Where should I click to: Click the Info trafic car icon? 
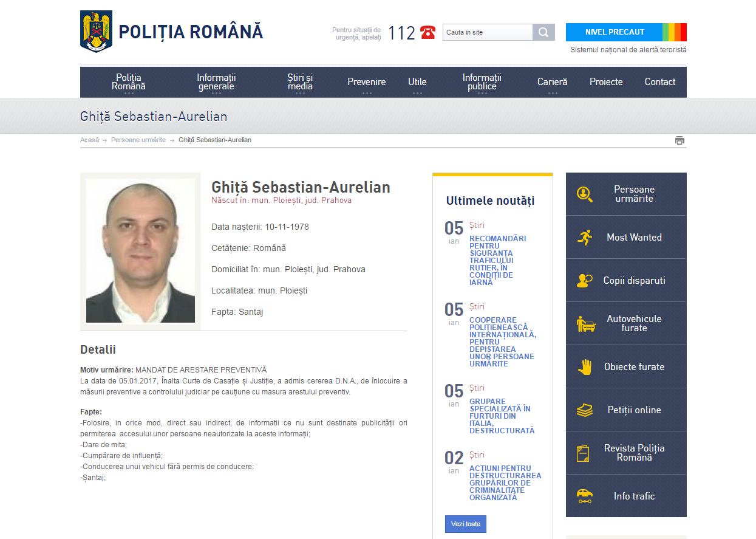[x=584, y=496]
